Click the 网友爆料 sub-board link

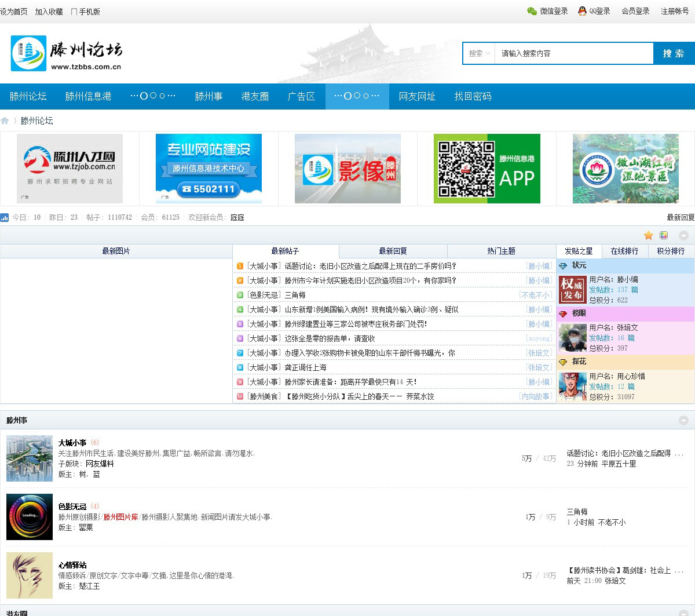coord(100,464)
